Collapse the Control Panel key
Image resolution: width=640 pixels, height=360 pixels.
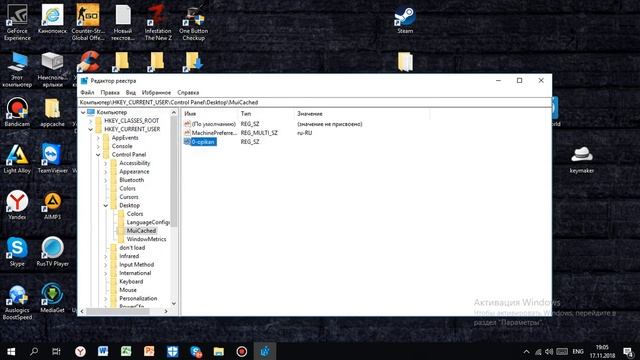(x=98, y=155)
